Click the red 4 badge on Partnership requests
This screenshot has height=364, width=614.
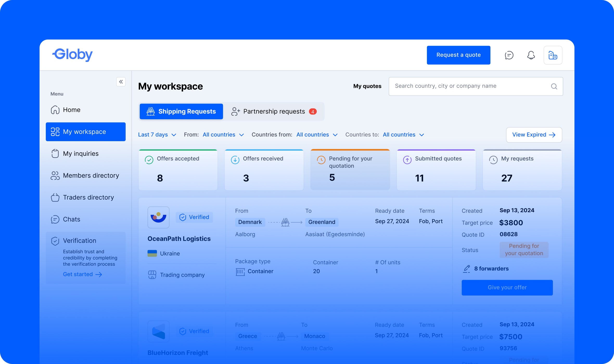coord(313,112)
